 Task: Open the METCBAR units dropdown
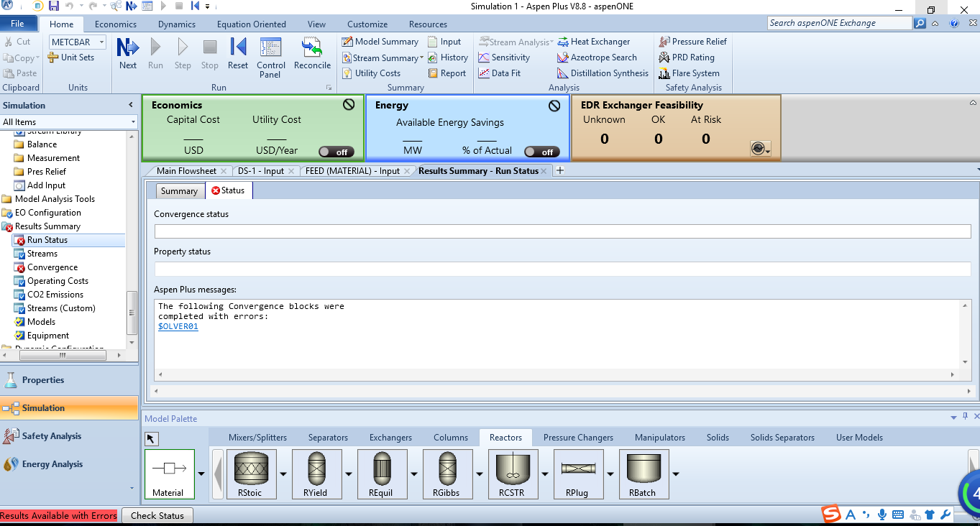(101, 42)
